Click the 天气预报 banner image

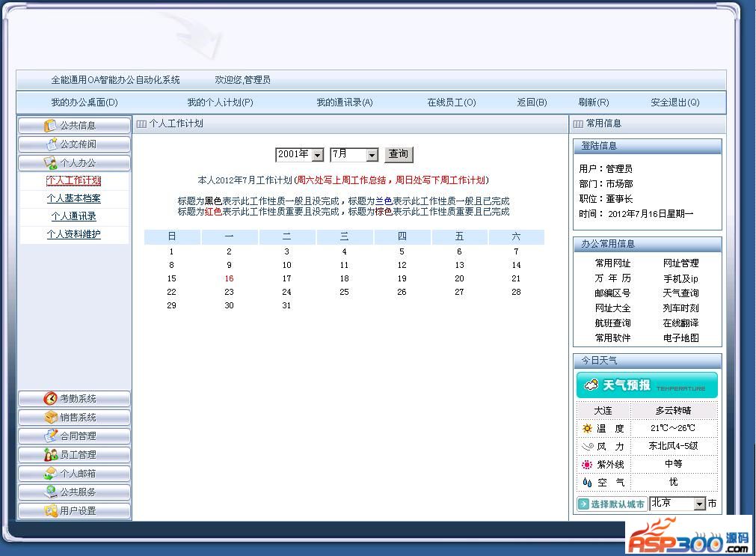click(647, 385)
